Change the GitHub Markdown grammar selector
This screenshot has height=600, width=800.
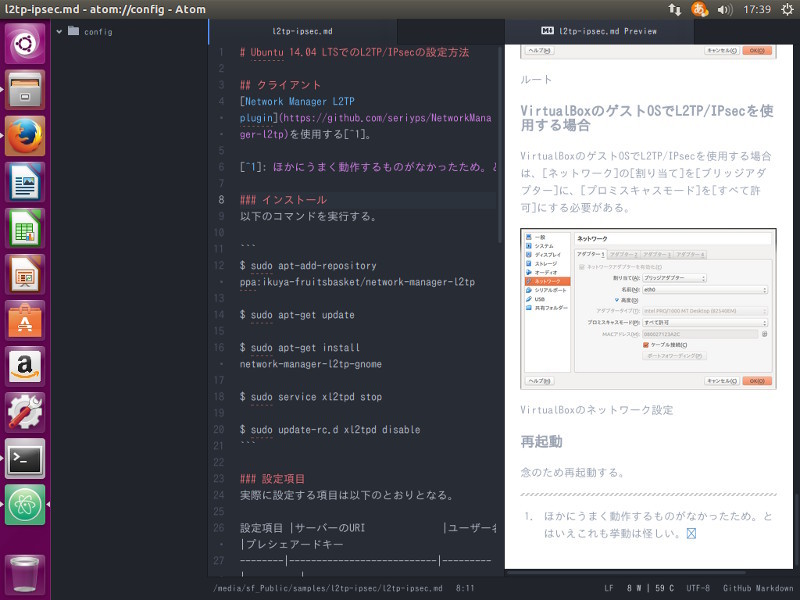click(758, 588)
